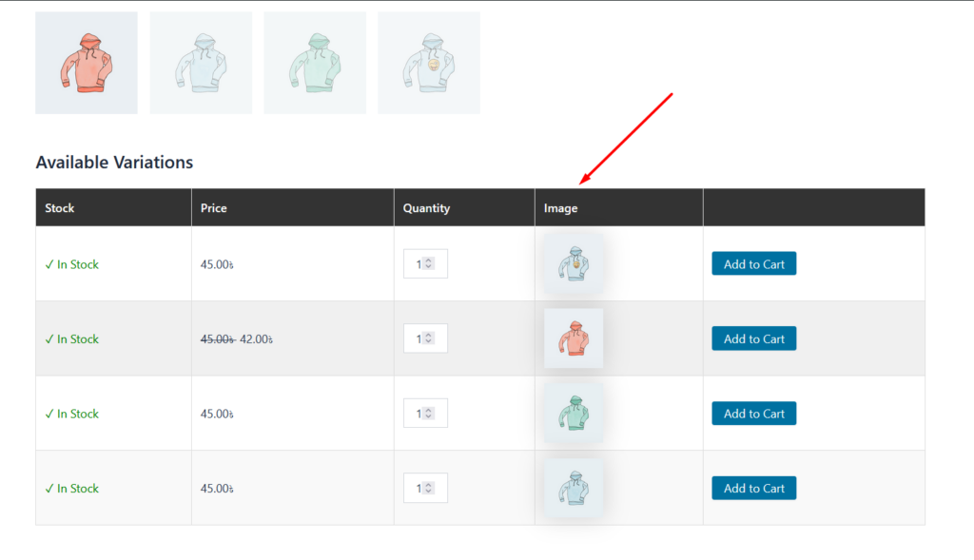Add the yellow-logo hoodie variation to cart

(x=753, y=264)
